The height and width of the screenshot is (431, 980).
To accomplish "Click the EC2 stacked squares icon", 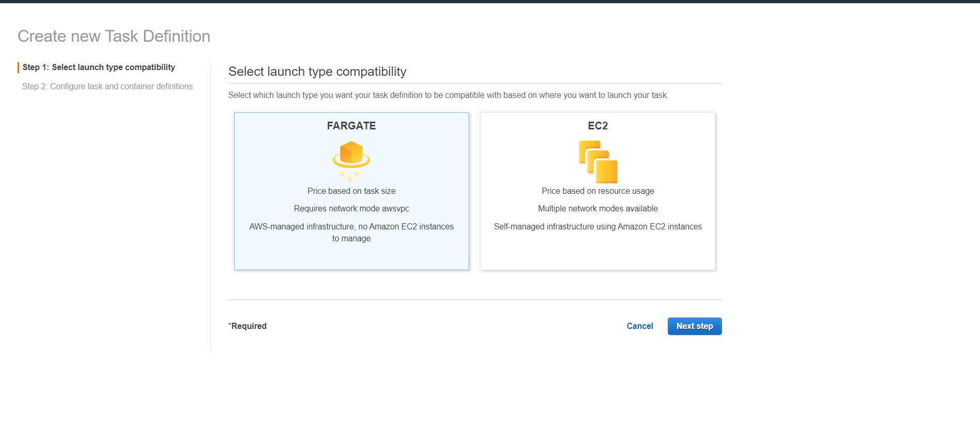I will [598, 162].
